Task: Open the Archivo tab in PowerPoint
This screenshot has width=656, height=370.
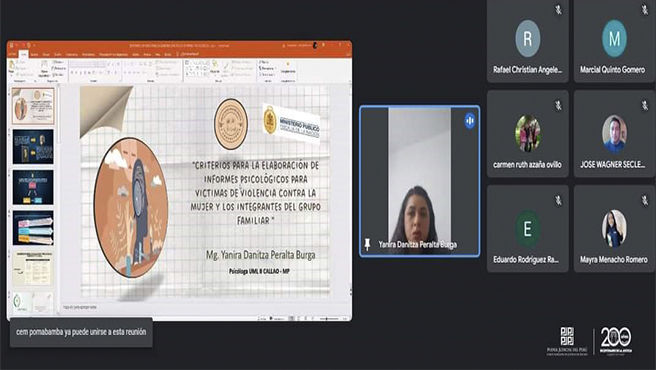Action: (x=13, y=54)
